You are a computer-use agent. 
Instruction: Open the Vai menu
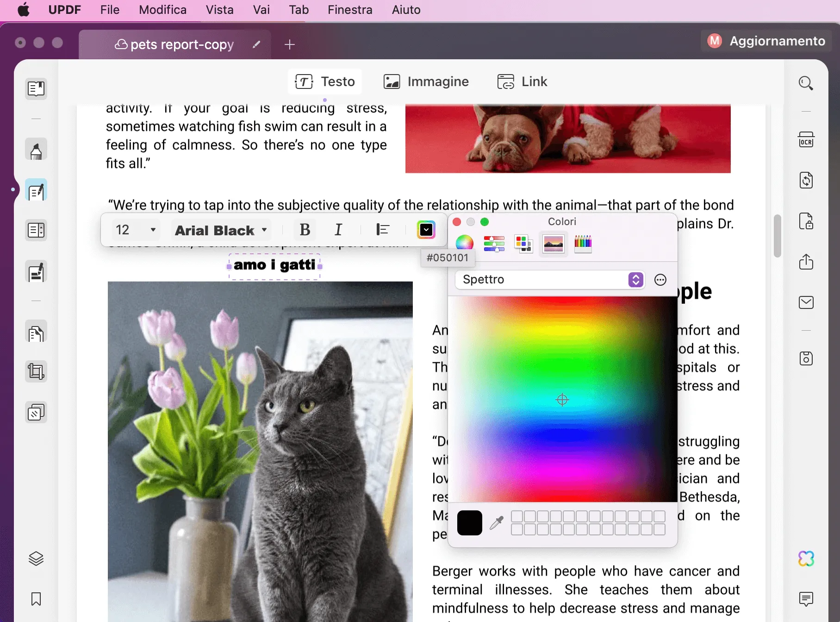pyautogui.click(x=261, y=10)
